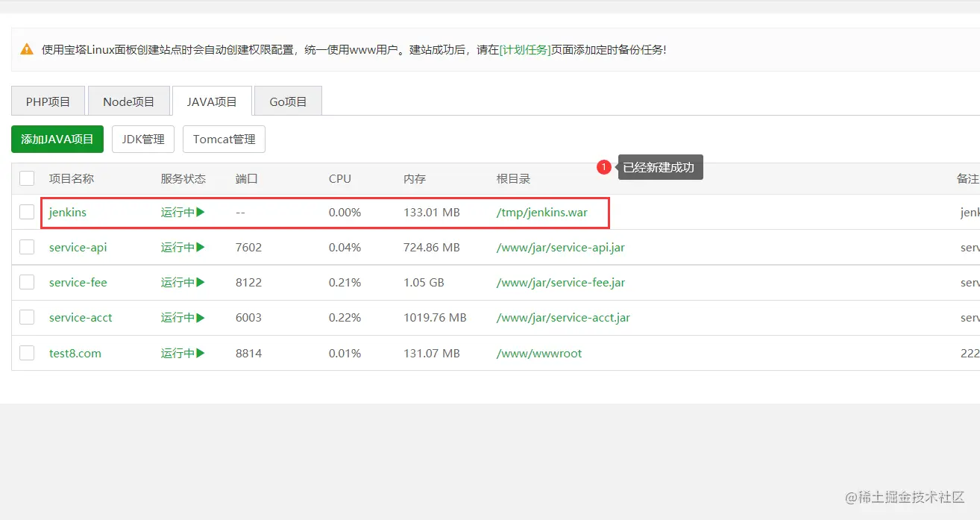Click the warning triangle icon in notice
The height and width of the screenshot is (520, 980).
tap(27, 50)
